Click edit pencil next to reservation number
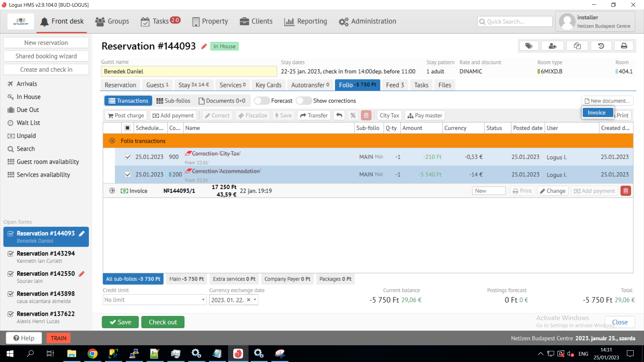 click(204, 47)
